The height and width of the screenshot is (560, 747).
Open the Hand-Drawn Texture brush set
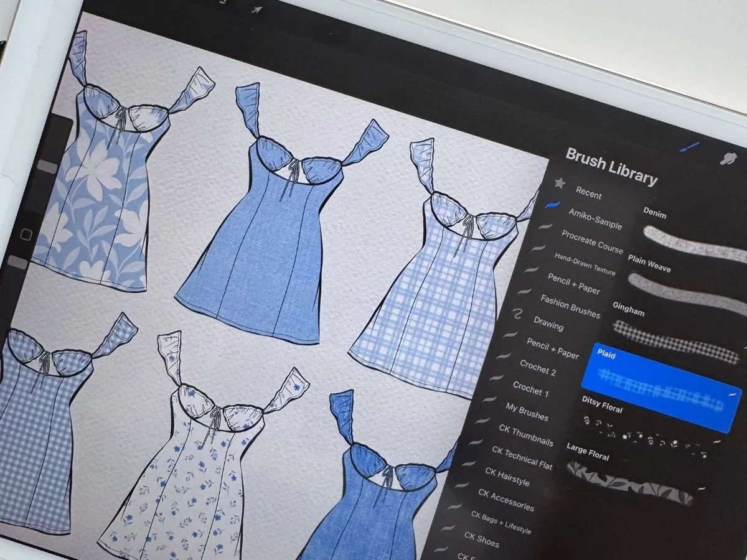tap(585, 264)
